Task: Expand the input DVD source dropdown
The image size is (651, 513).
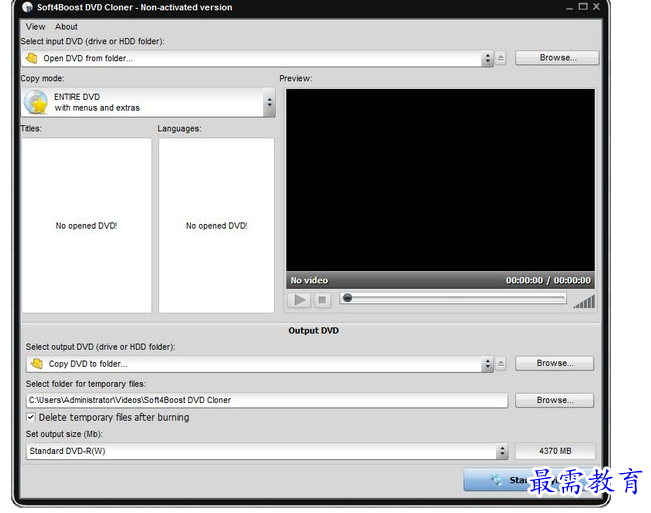Action: [487, 59]
